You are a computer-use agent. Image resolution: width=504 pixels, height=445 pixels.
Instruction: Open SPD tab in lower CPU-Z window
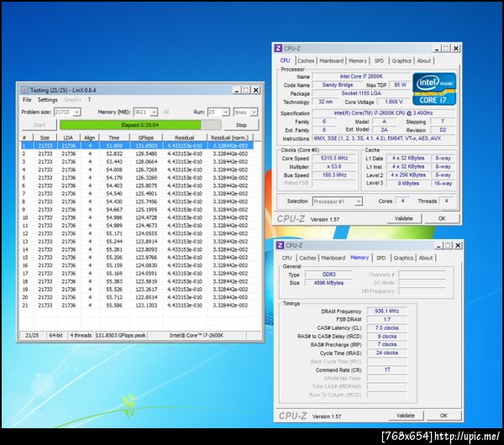click(x=381, y=258)
